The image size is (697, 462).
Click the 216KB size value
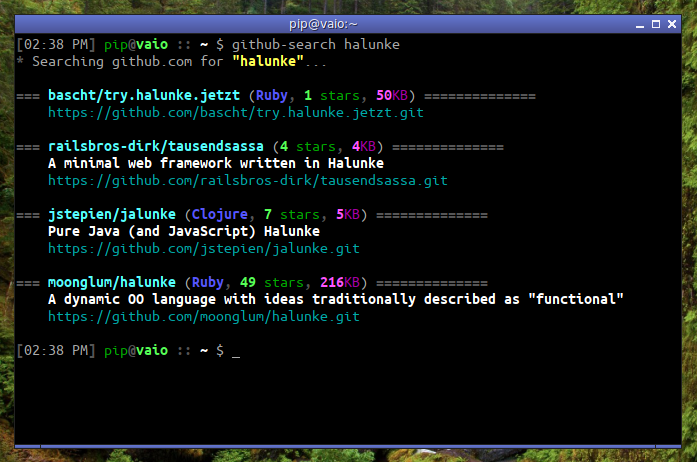pos(340,282)
